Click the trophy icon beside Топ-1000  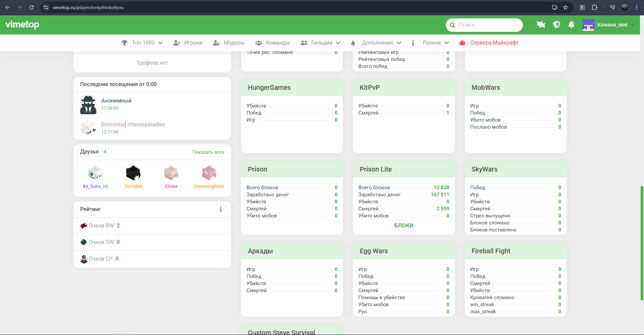click(124, 43)
